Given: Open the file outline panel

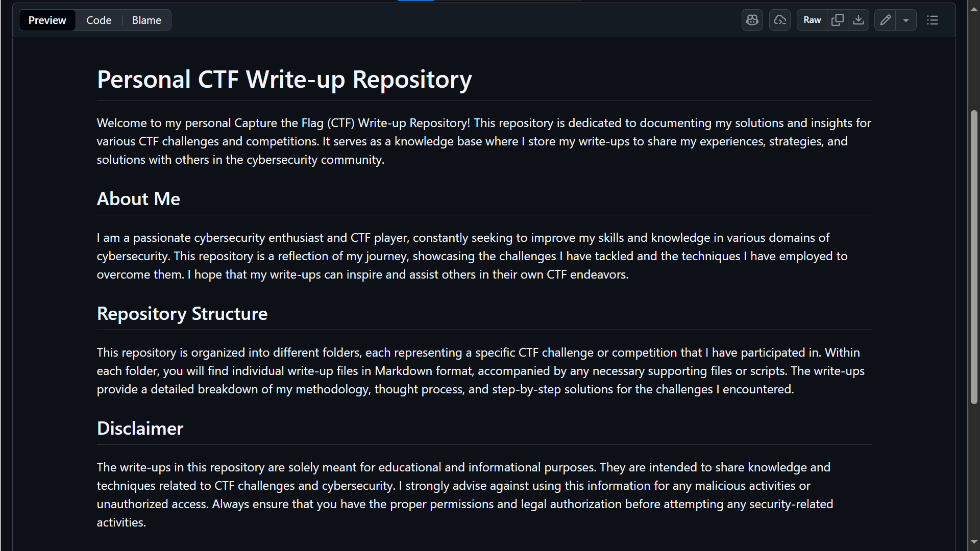Looking at the screenshot, I should pos(933,20).
